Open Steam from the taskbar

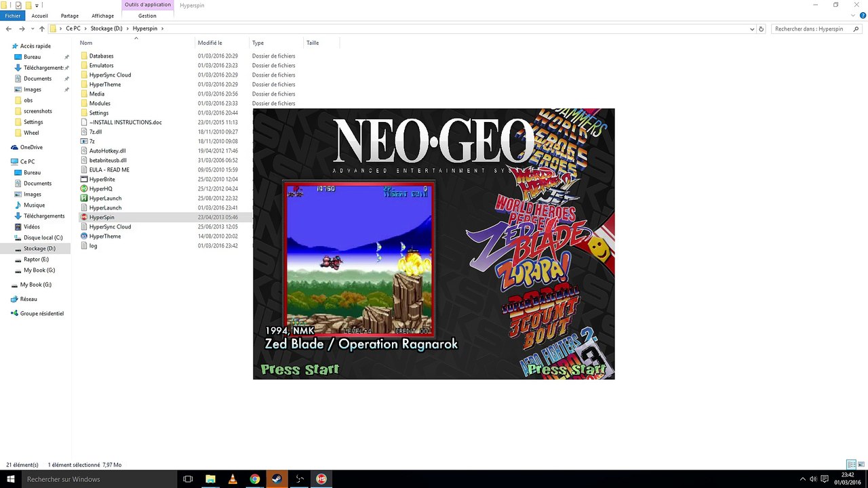277,479
